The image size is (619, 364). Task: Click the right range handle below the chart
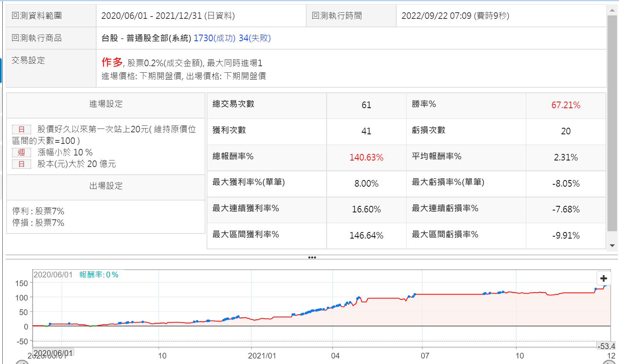[x=609, y=362]
